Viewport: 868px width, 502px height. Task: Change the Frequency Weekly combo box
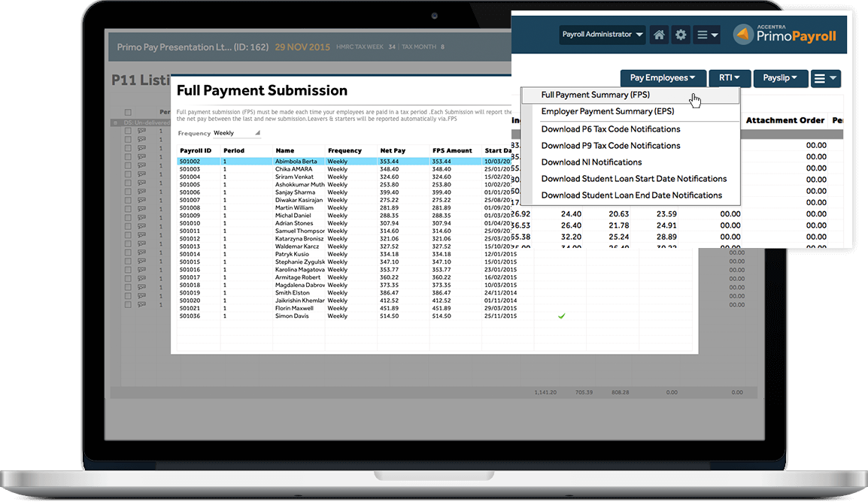[236, 133]
